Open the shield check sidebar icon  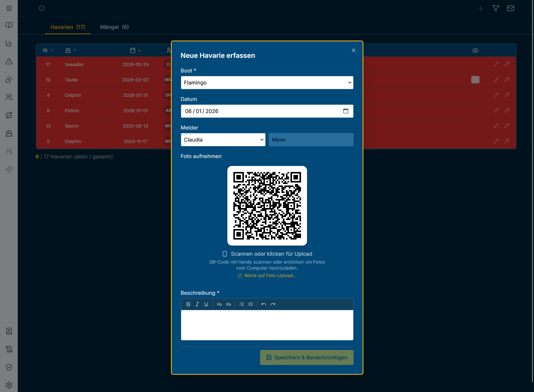coord(9,367)
